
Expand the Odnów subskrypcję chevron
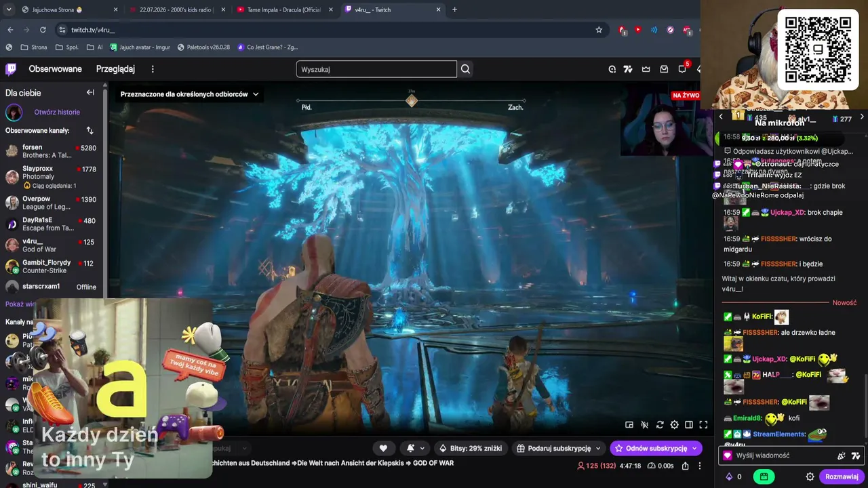click(x=694, y=448)
